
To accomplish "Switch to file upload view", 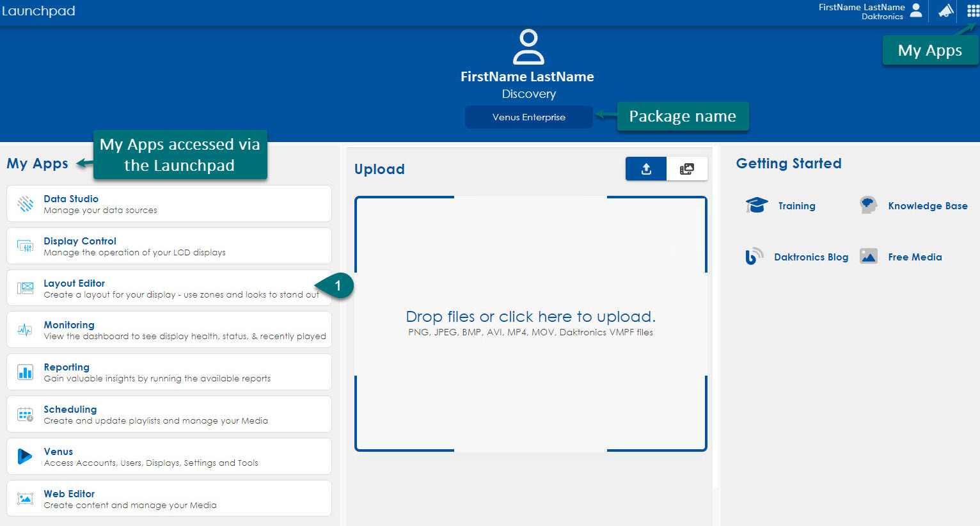I will coord(645,168).
